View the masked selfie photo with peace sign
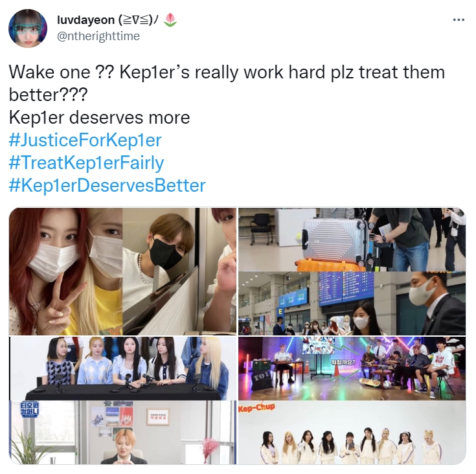 (x=65, y=271)
